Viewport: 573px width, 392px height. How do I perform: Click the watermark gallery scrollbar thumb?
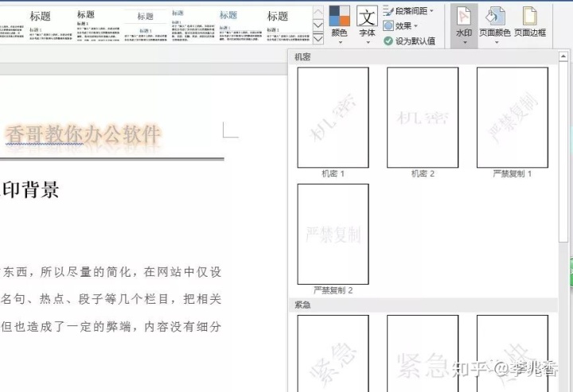[x=563, y=151]
